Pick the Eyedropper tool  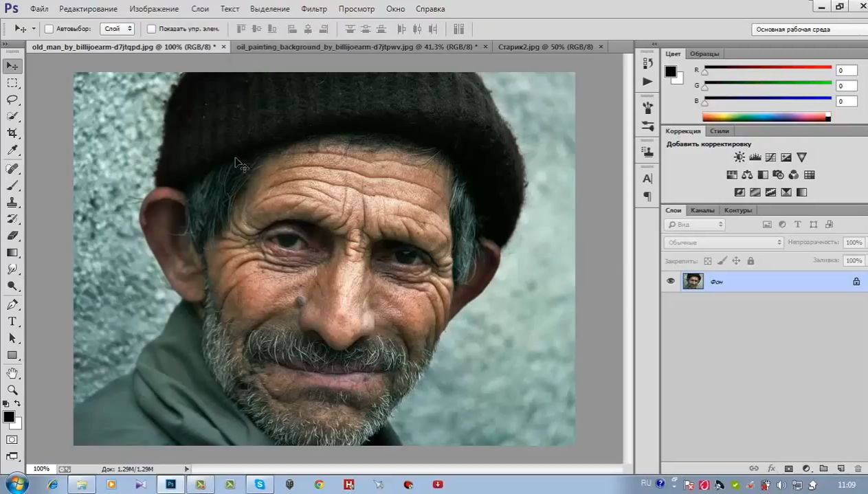[x=12, y=150]
